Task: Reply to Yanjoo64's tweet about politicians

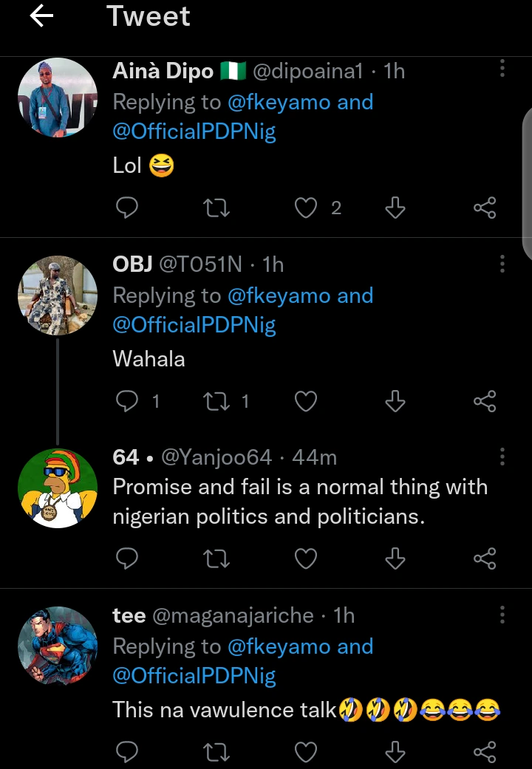Action: 127,558
